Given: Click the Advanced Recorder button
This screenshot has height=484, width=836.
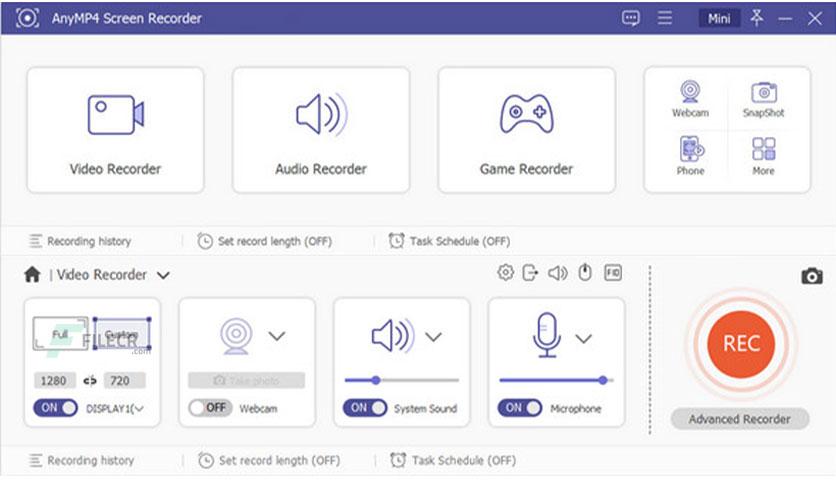Looking at the screenshot, I should [739, 419].
